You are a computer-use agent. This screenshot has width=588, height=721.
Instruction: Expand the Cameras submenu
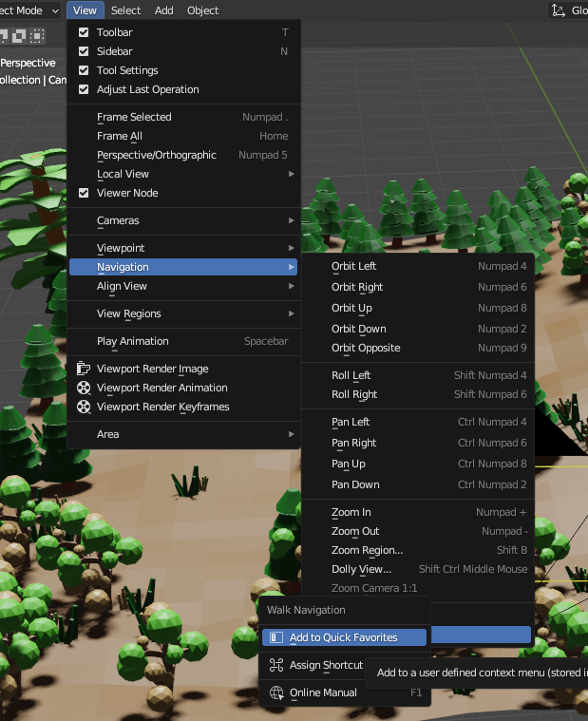coord(183,220)
